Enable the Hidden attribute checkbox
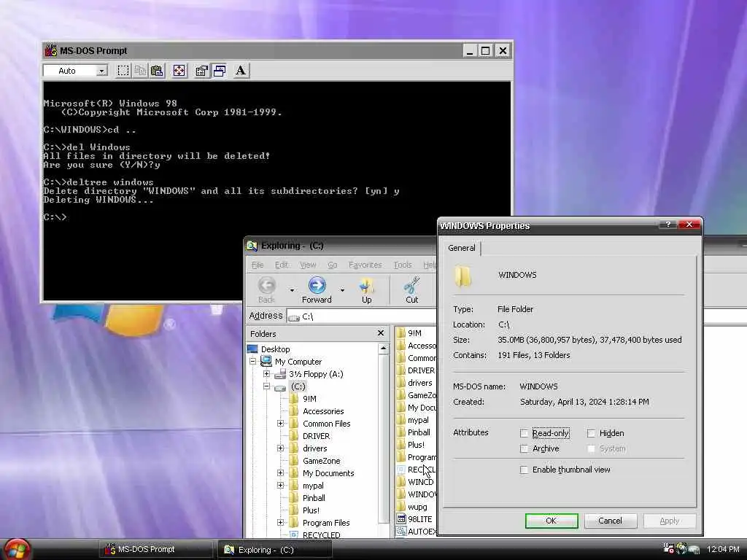Viewport: 747px width, 560px height. tap(591, 433)
